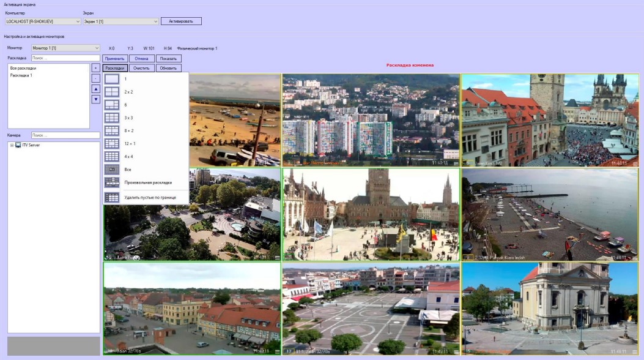
Task: Select 'Удалить пустые по границе' menu entry
Action: pos(150,198)
